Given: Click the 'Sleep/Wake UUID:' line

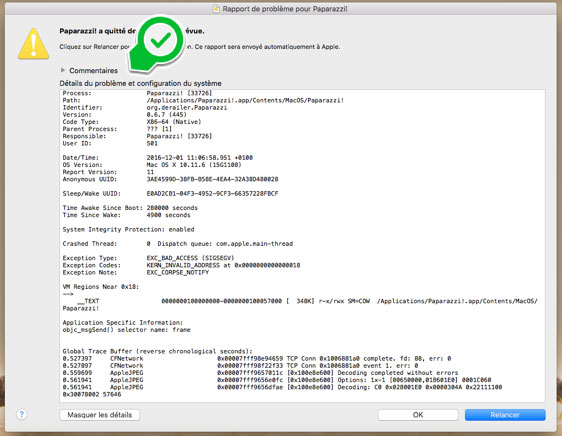Looking at the screenshot, I should [x=170, y=194].
